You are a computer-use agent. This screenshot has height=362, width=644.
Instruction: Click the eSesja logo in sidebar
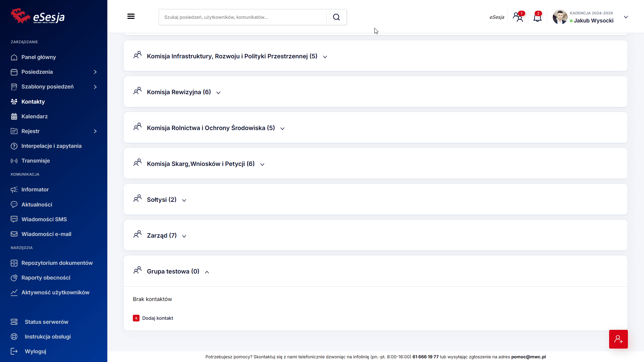38,16
